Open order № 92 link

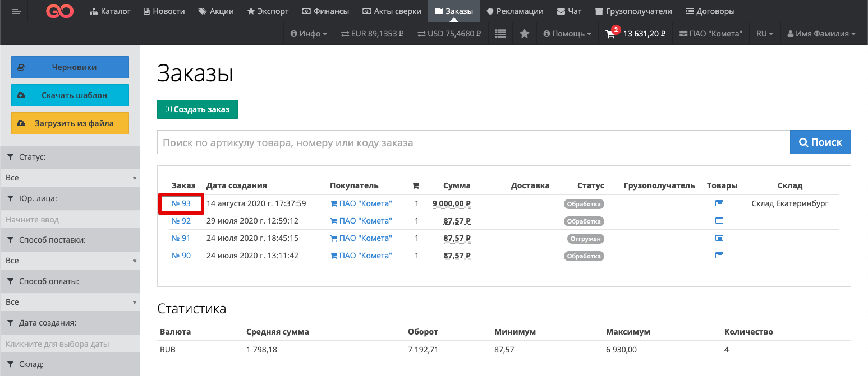click(181, 221)
